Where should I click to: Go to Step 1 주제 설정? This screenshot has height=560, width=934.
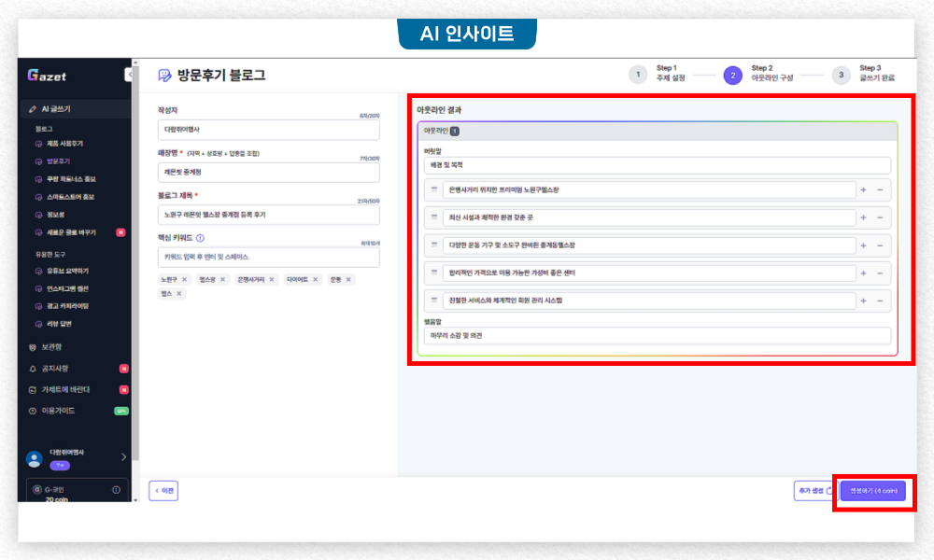click(x=657, y=74)
